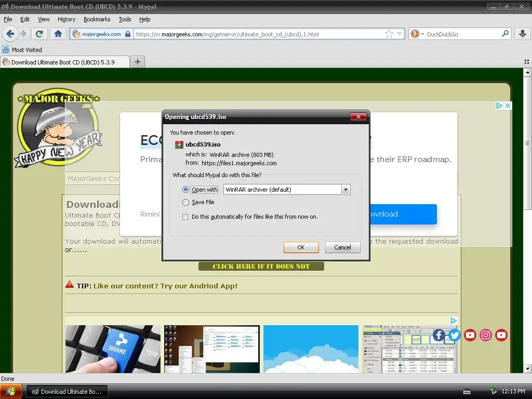Click the 12:13 PM taskbar clock
This screenshot has height=399, width=532.
513,391
